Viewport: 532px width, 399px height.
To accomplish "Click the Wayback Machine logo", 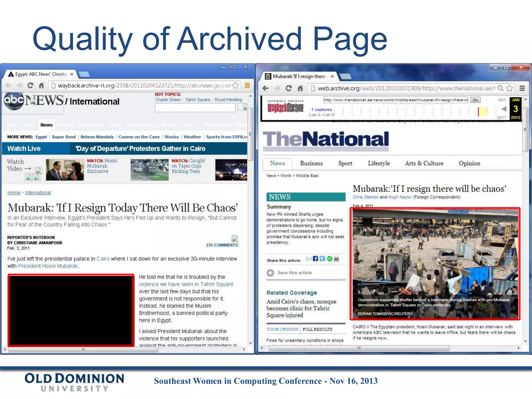I will [285, 107].
